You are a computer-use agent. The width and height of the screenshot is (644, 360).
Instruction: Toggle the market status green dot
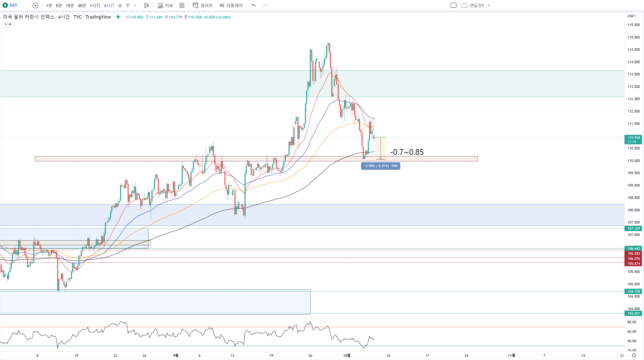point(118,17)
